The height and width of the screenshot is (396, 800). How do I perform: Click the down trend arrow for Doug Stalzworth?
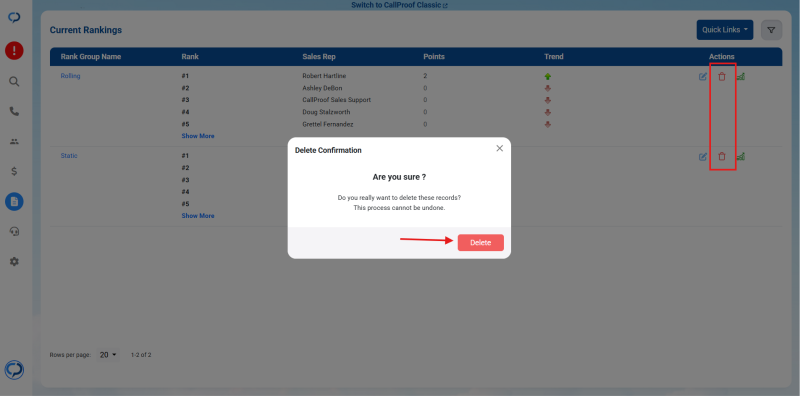[x=548, y=112]
